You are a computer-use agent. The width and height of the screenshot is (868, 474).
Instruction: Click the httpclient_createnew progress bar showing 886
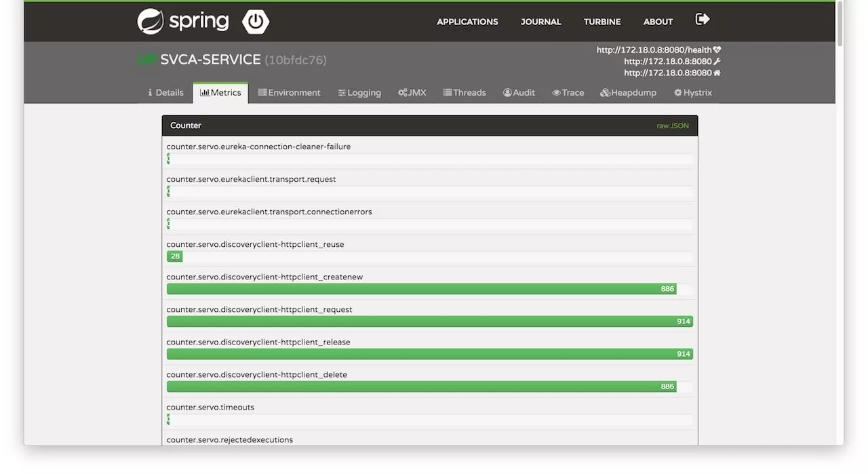(430, 289)
